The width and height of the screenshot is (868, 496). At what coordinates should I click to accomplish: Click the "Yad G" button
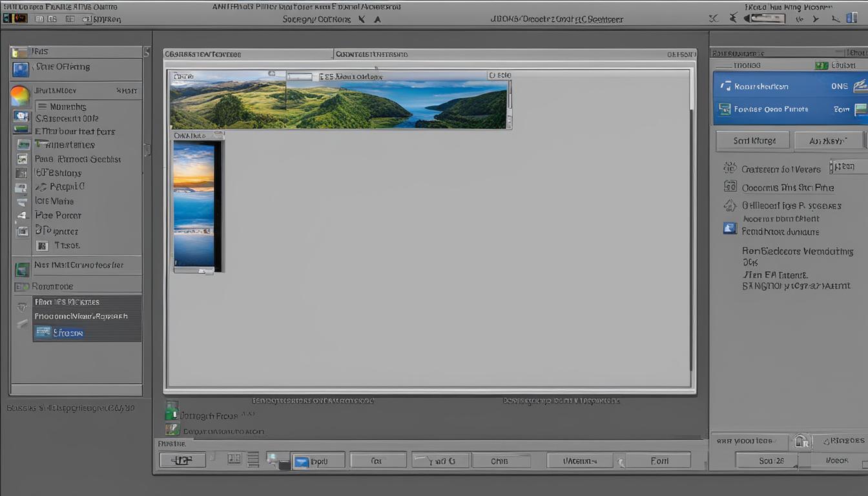coord(439,461)
